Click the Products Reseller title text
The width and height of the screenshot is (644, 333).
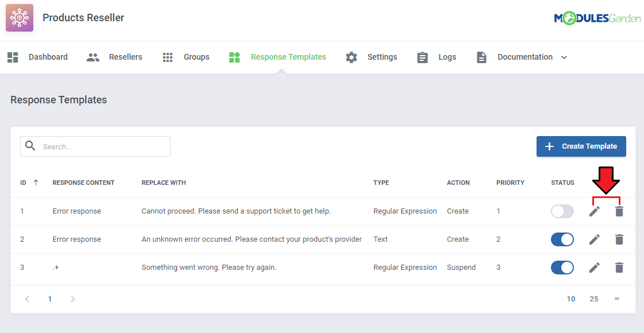[x=83, y=18]
